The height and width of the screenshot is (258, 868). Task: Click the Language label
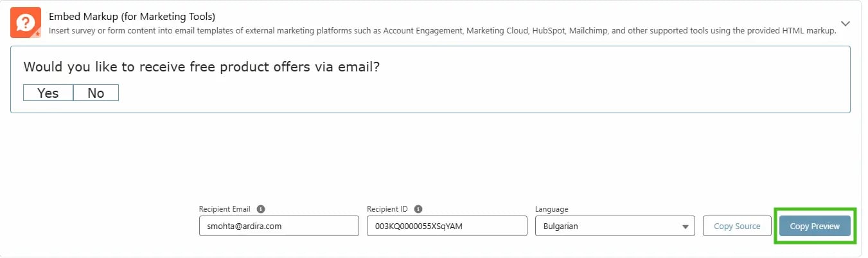(552, 209)
